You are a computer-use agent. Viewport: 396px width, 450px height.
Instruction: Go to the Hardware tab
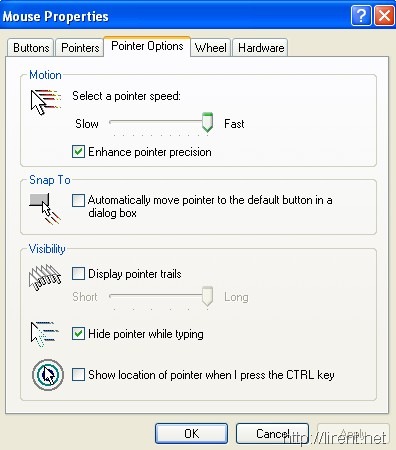261,48
